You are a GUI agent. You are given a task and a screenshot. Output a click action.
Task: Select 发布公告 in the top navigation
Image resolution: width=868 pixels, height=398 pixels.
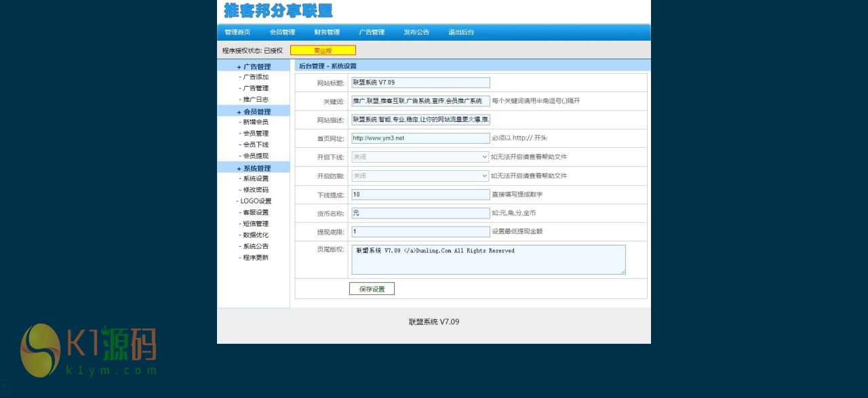[416, 33]
